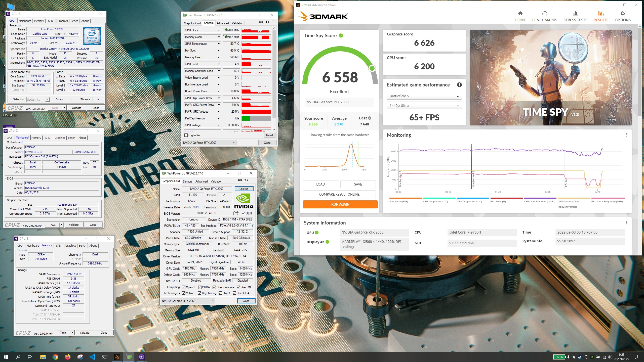Toggle the PhysX checkbox in GPU-Z
Image resolution: width=644 pixels, height=362 pixels.
point(220,293)
